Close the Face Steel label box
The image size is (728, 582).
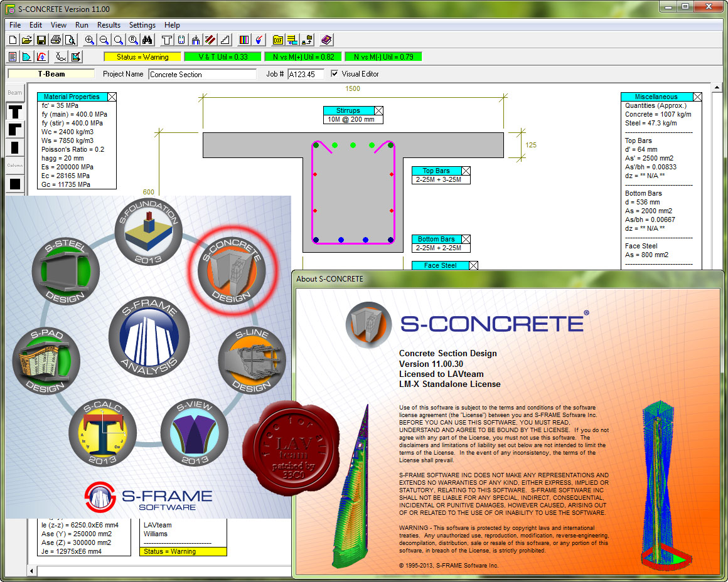click(x=474, y=265)
